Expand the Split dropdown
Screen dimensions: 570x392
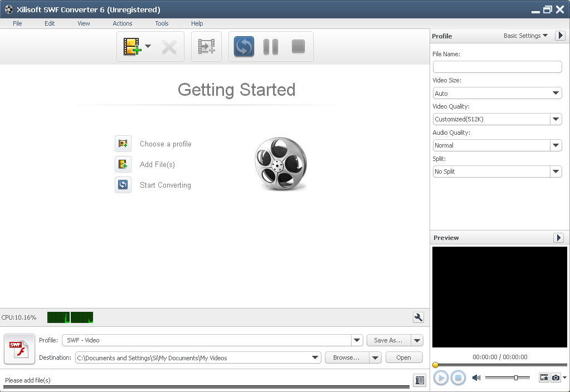pyautogui.click(x=556, y=171)
